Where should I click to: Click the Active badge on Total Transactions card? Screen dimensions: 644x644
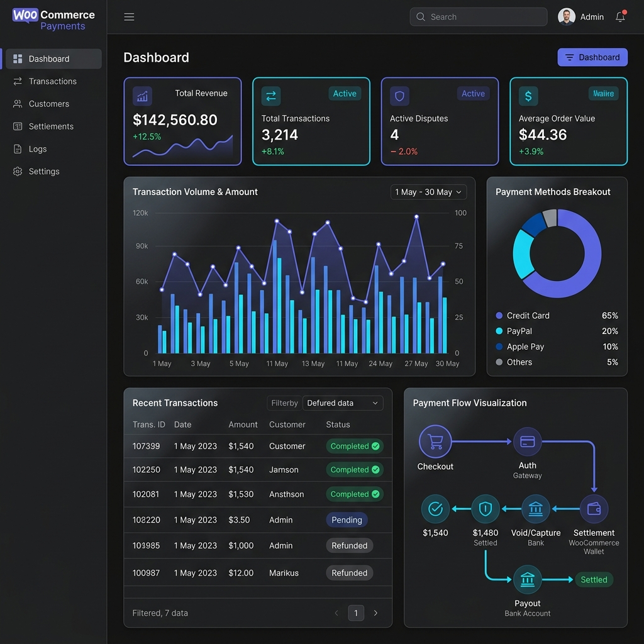coord(345,94)
